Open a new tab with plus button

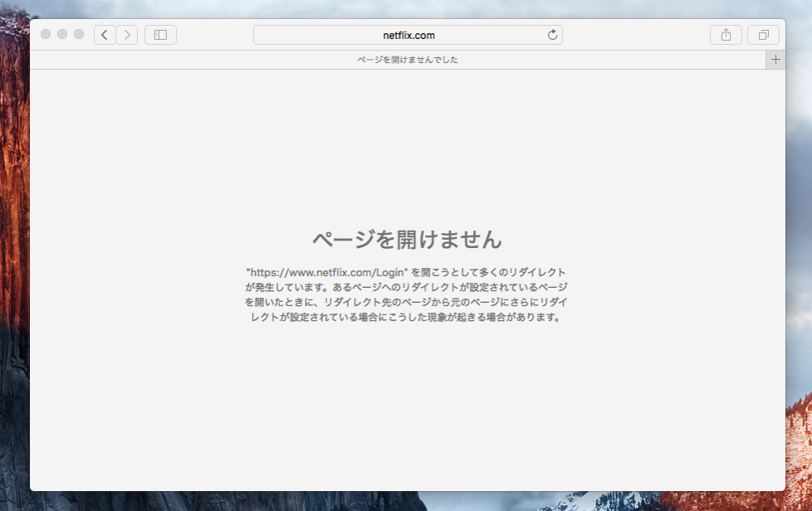[x=775, y=60]
